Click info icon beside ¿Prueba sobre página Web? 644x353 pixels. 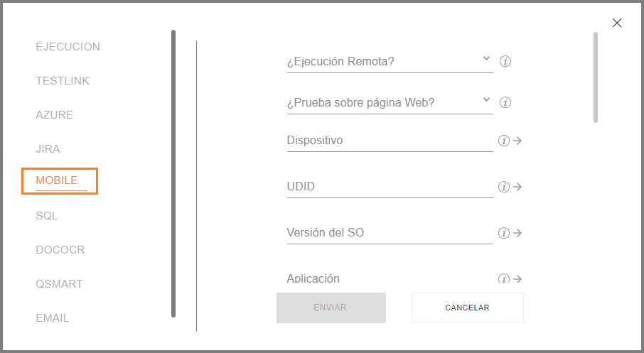(505, 102)
